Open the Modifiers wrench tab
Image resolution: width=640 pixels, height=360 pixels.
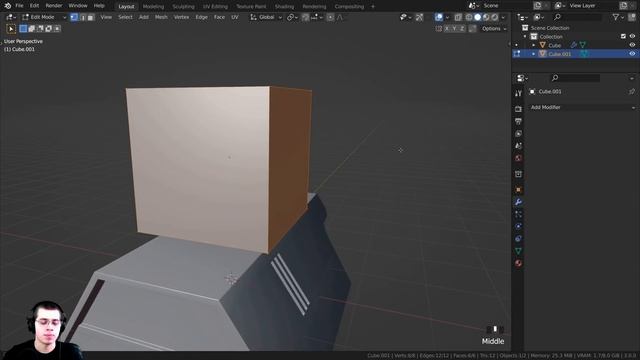point(518,202)
